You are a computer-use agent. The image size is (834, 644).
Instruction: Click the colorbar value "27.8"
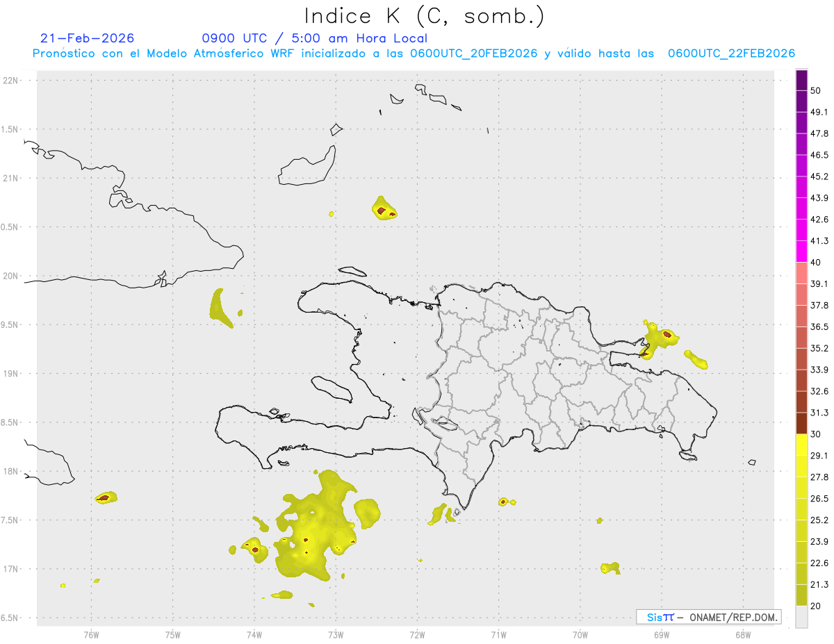pos(819,477)
